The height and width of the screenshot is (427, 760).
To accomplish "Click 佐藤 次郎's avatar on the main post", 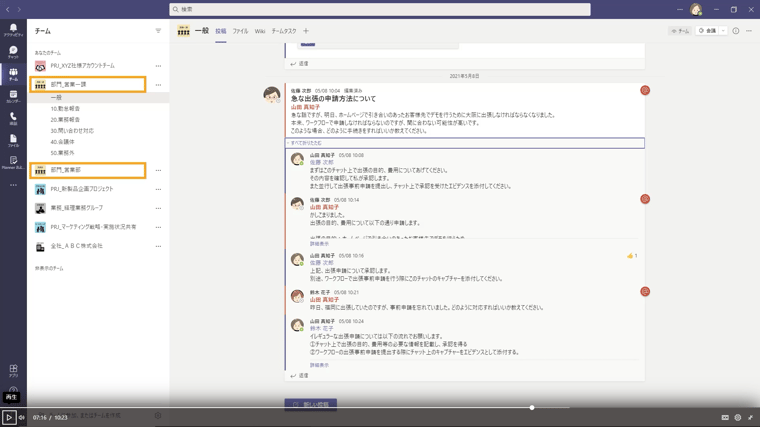I will click(272, 95).
